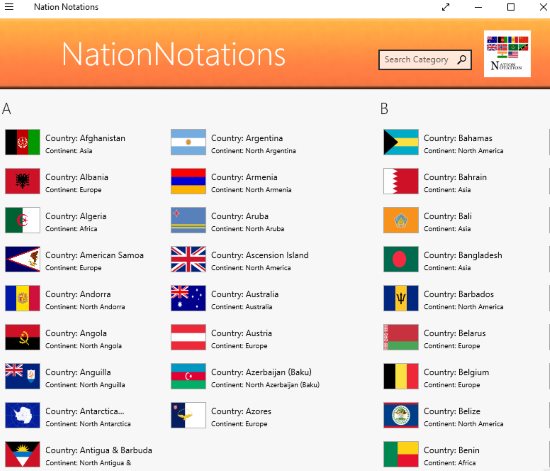Select the Antarctica flag icon
This screenshot has height=471, width=550.
22,415
